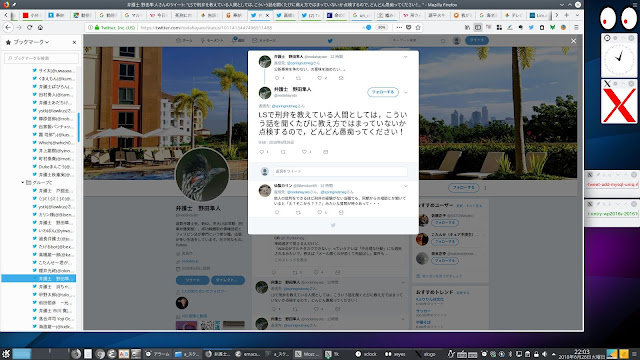The height and width of the screenshot is (360, 640).
Task: Open Firefox hamburger menu
Action: [576, 27]
